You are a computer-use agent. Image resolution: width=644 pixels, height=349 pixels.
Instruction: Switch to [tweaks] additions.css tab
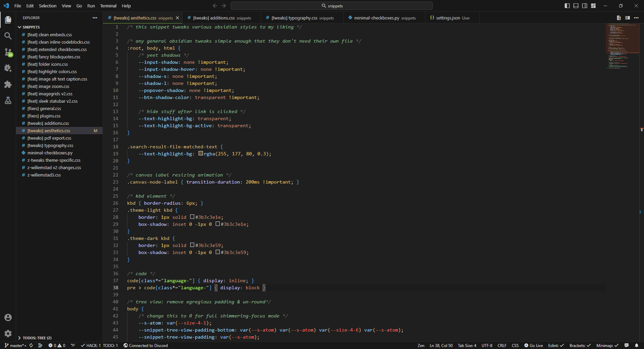pyautogui.click(x=222, y=18)
